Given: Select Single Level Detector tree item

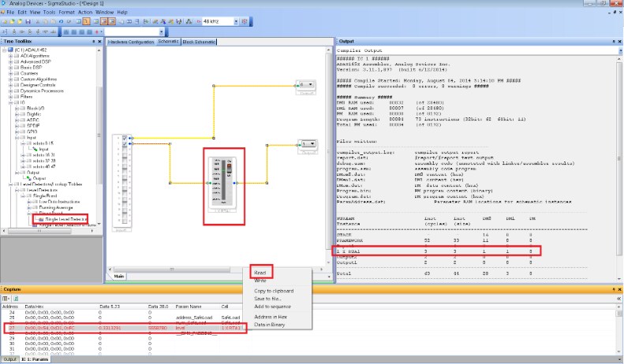Looking at the screenshot, I should pyautogui.click(x=65, y=219).
